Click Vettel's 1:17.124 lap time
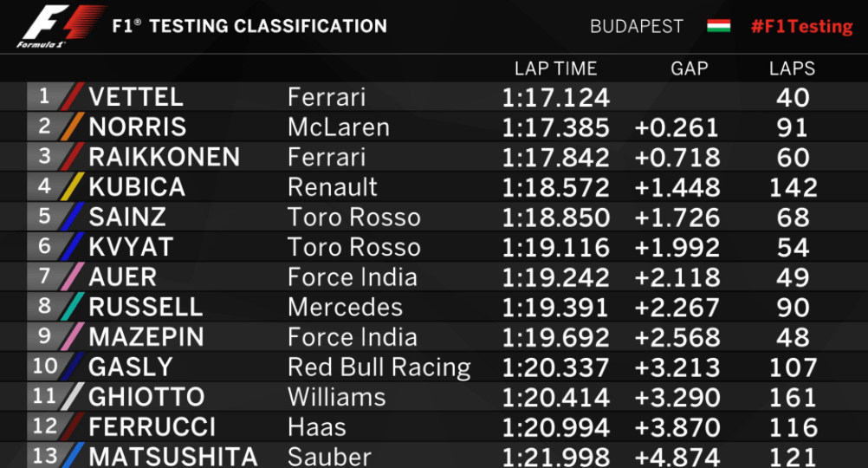The width and height of the screenshot is (868, 468). [556, 98]
